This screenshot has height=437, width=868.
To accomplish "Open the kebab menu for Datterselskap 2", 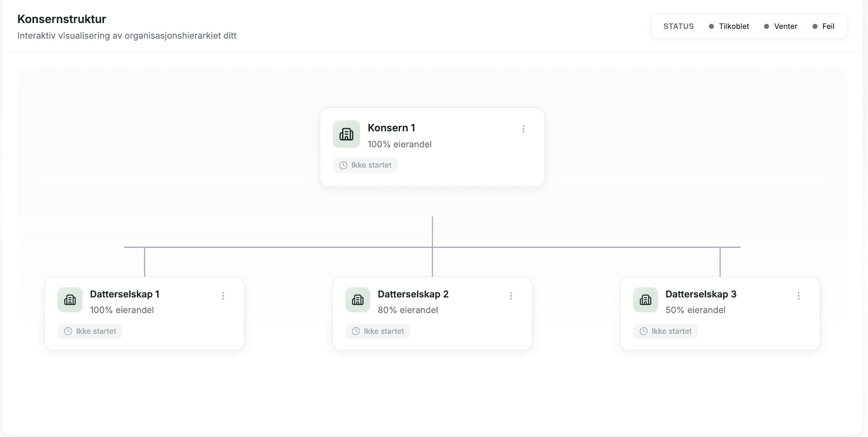I will point(511,296).
